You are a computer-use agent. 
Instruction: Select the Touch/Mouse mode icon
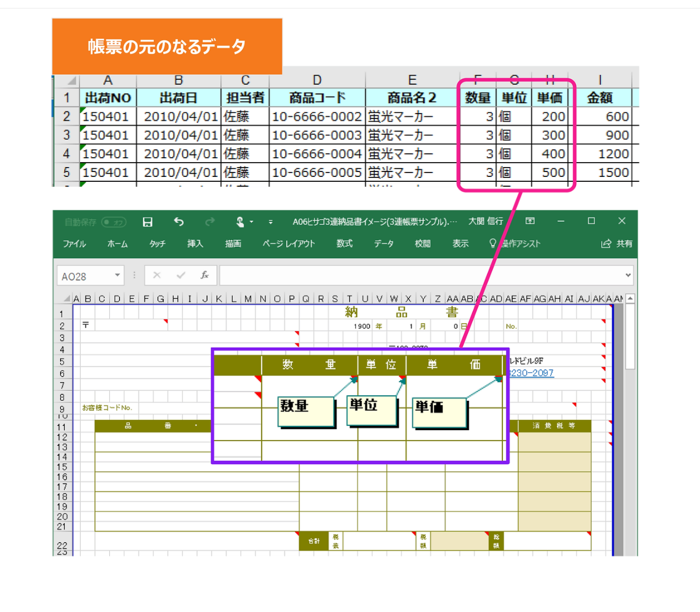tap(241, 221)
